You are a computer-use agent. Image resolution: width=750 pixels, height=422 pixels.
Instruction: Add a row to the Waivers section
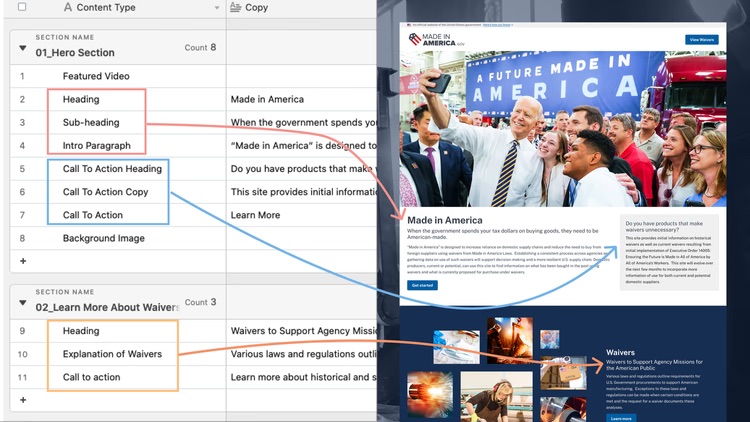coord(22,400)
